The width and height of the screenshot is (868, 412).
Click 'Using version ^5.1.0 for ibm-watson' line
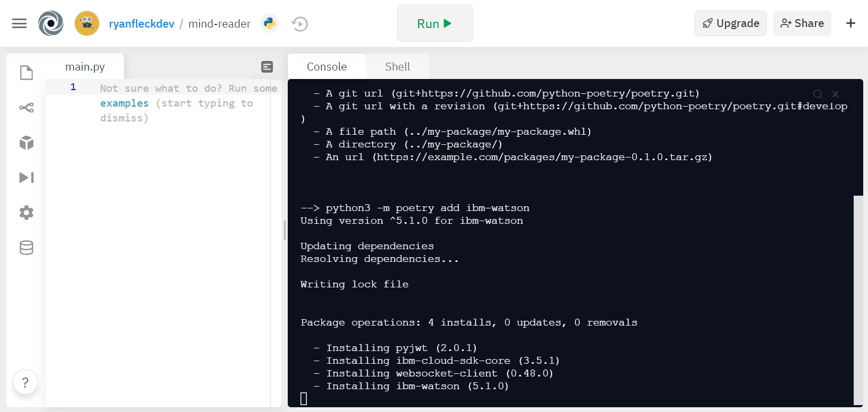(412, 221)
